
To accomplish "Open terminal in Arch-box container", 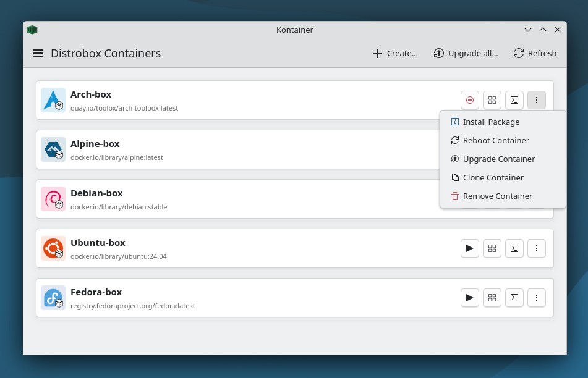I will [x=514, y=100].
